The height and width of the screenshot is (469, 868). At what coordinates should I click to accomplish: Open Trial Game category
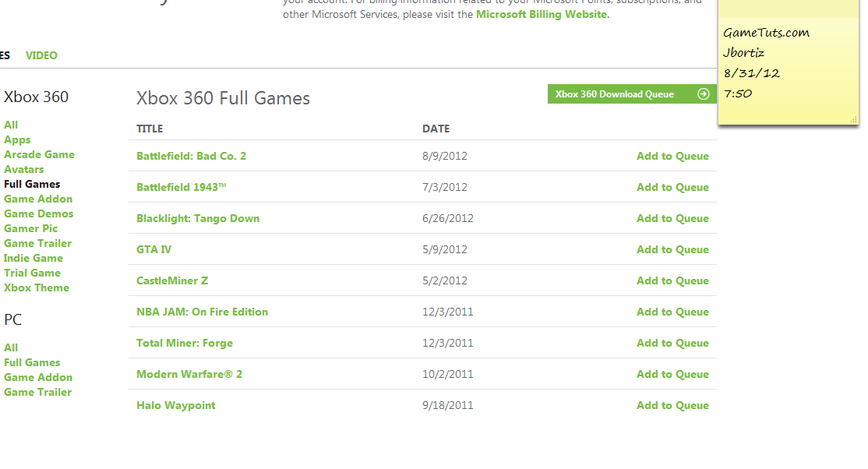[x=32, y=273]
